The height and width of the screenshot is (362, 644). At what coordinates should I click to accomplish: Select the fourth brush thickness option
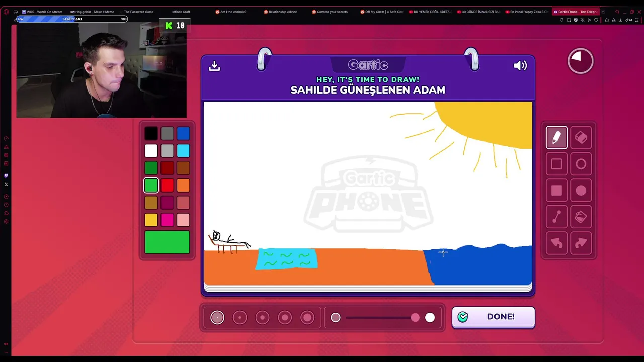pyautogui.click(x=285, y=317)
